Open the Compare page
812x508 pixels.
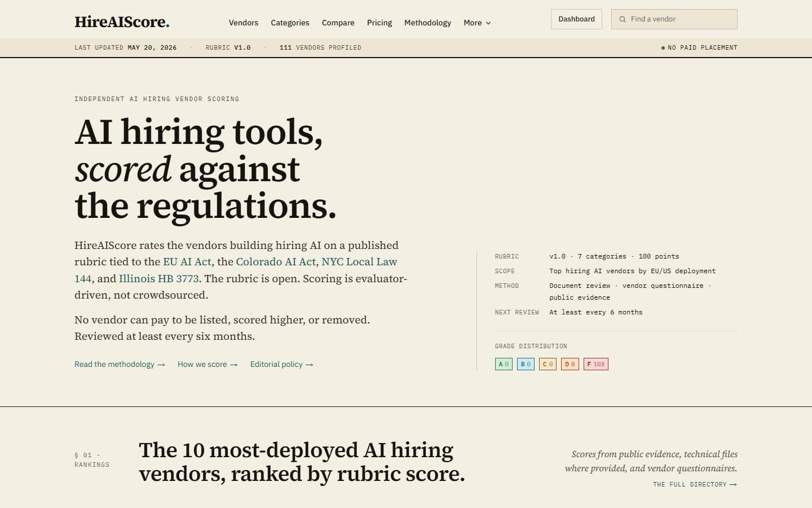[338, 23]
